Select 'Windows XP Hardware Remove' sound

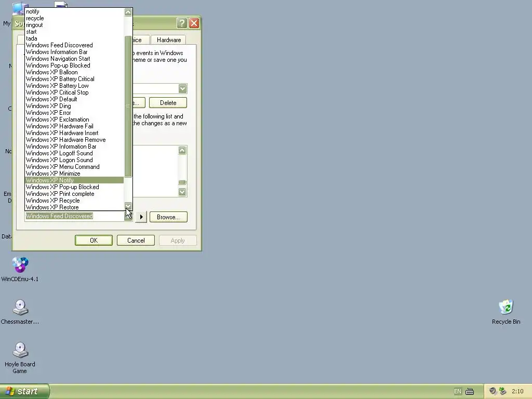point(75,140)
